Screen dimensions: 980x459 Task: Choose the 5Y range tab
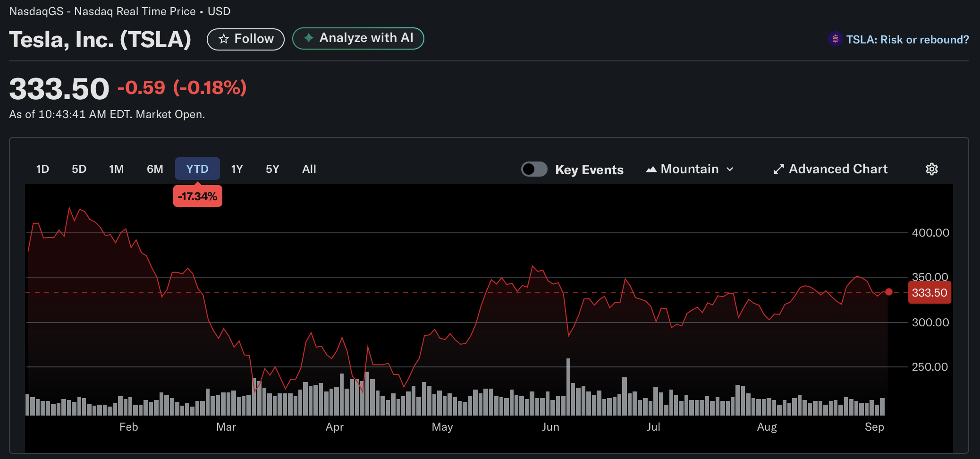click(x=272, y=169)
